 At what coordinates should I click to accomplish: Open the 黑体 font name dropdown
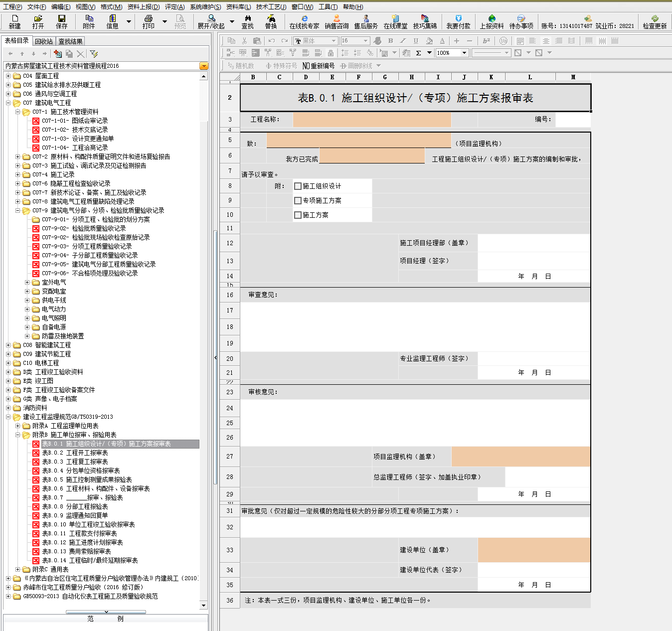pyautogui.click(x=334, y=41)
